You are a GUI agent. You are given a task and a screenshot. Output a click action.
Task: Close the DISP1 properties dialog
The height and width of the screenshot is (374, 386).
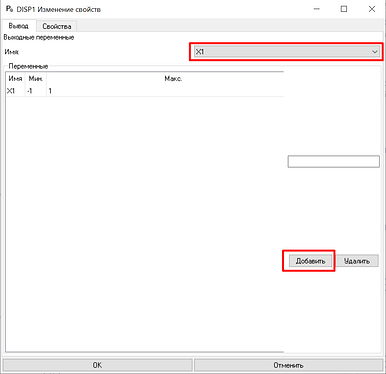(x=372, y=9)
